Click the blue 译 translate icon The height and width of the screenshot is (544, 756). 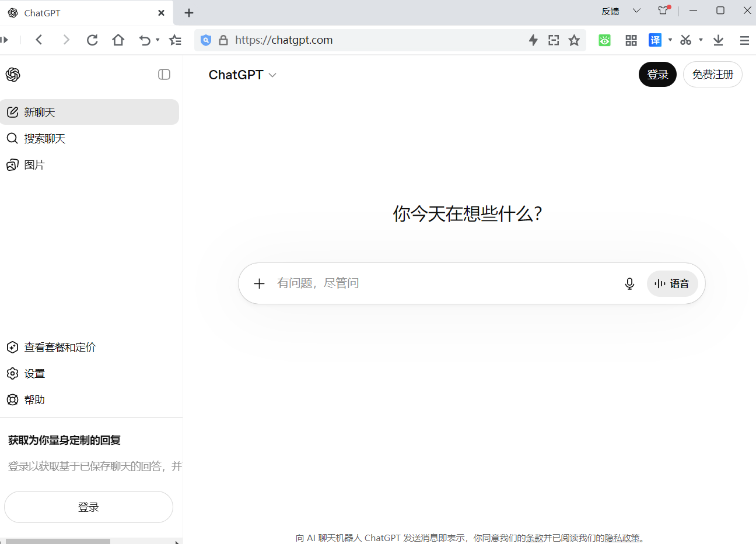[655, 40]
